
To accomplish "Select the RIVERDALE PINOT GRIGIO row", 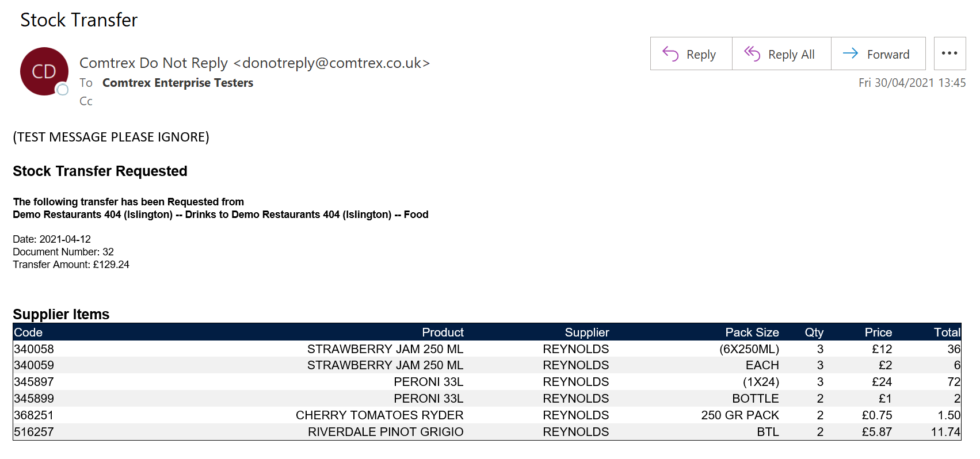I will 487,432.
